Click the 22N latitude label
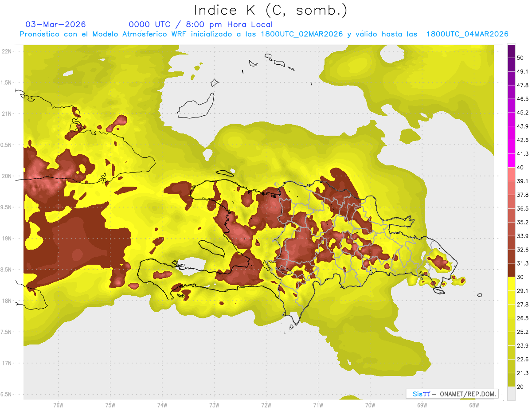The image size is (532, 411). tap(8, 51)
